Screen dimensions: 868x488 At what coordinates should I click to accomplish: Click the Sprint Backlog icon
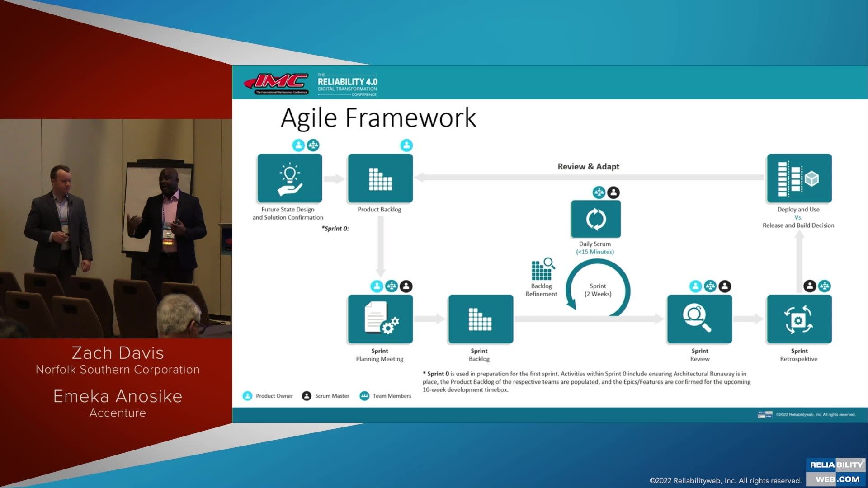point(480,319)
